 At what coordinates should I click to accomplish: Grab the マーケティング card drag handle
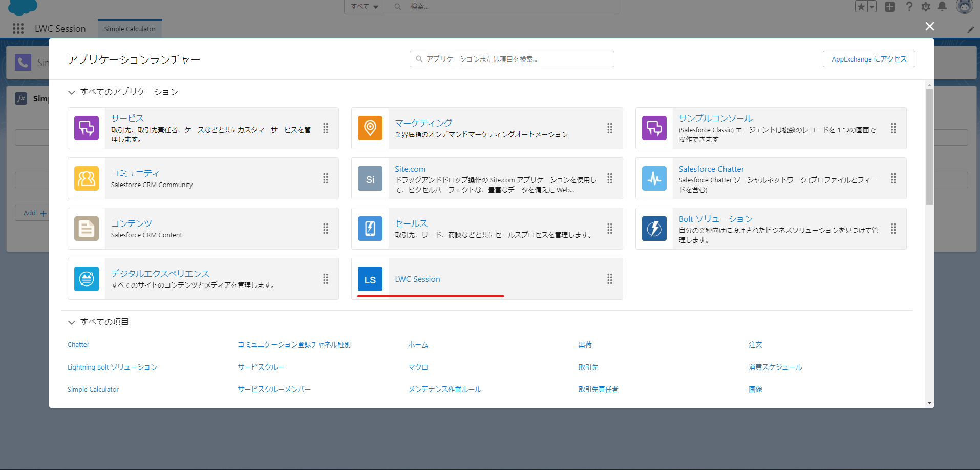(610, 128)
